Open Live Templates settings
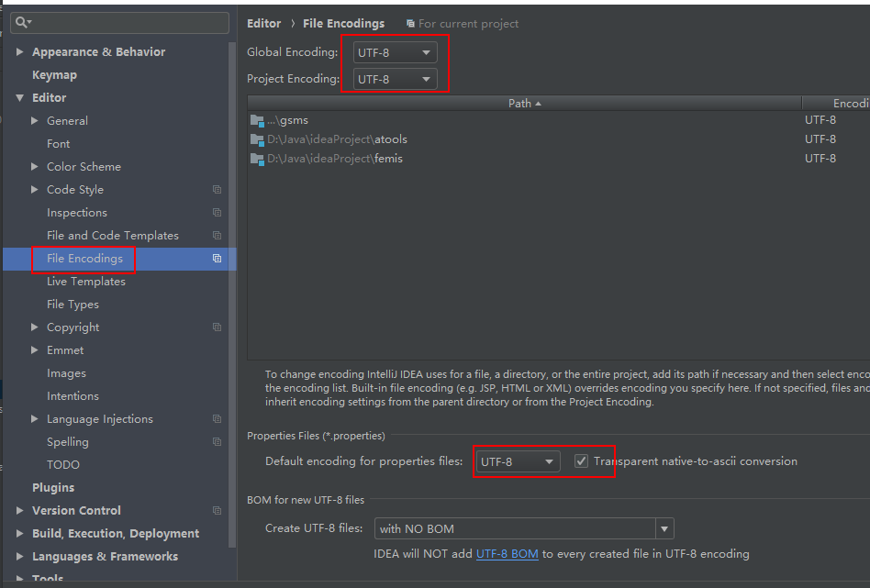 pyautogui.click(x=86, y=282)
